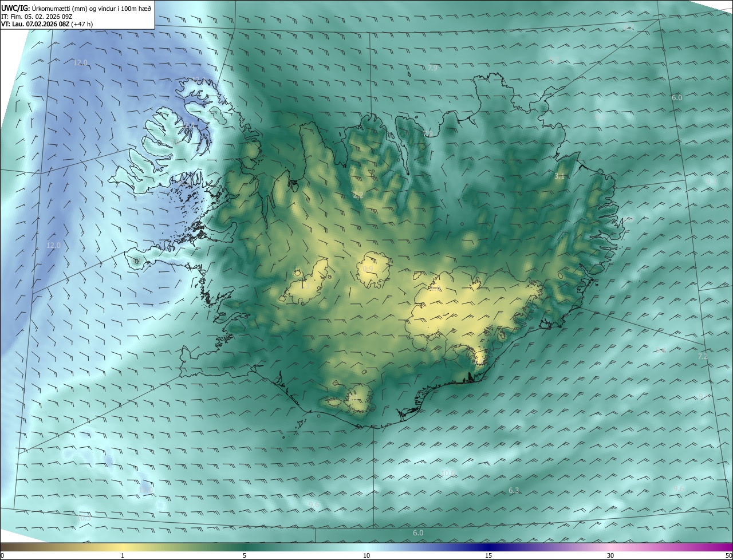Click the '0.9' value on the glacier

coord(368,269)
